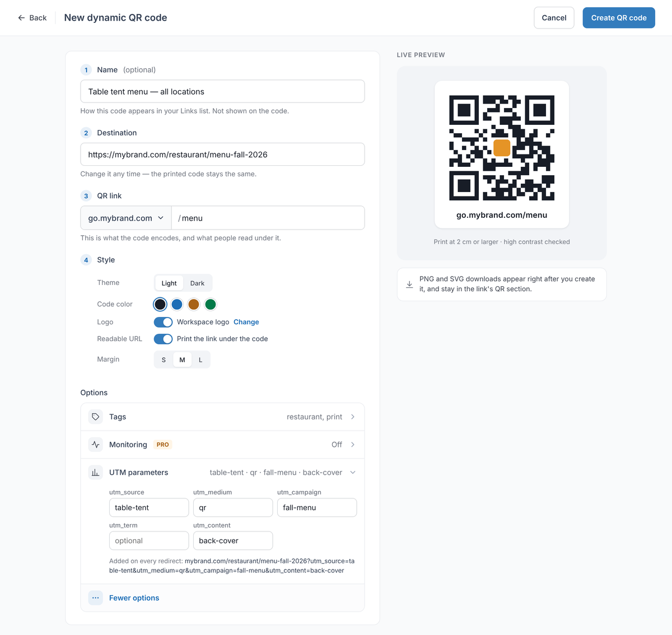Click the utm_campaign field
This screenshot has height=635, width=672.
[x=317, y=507]
